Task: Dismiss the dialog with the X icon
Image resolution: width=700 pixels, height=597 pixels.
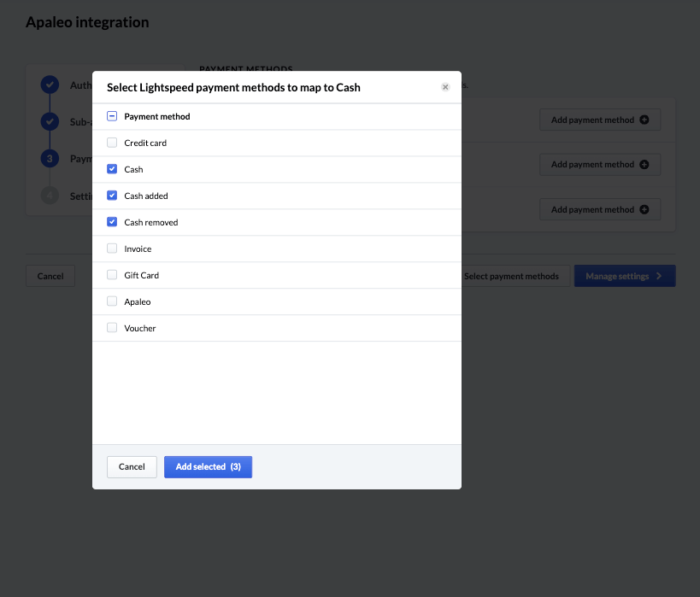Action: click(x=445, y=86)
